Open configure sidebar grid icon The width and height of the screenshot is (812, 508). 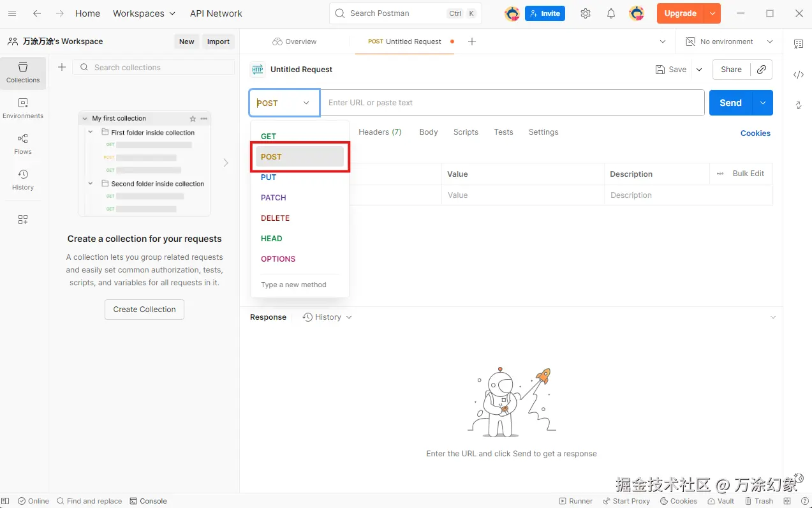click(23, 220)
